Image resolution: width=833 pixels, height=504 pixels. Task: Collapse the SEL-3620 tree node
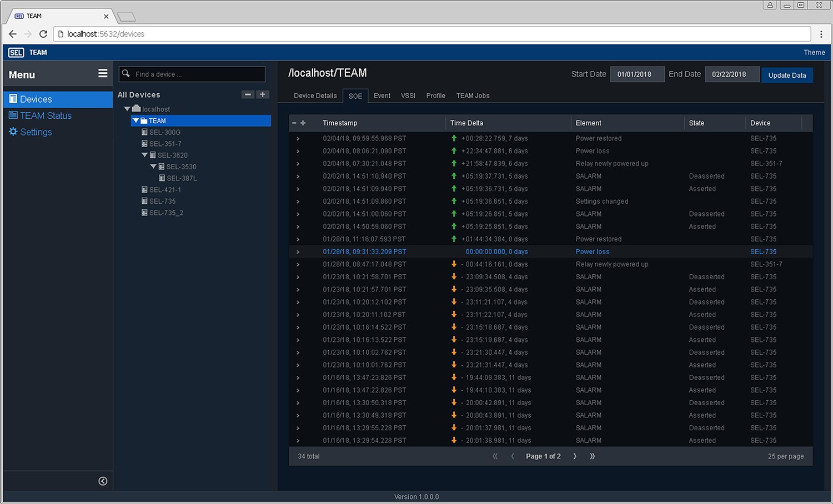point(144,155)
